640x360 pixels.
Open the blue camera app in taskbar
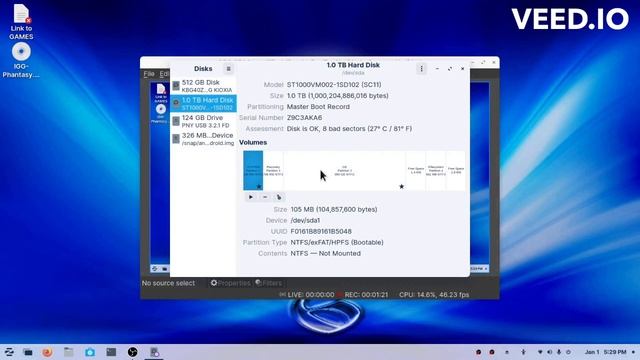coord(90,352)
